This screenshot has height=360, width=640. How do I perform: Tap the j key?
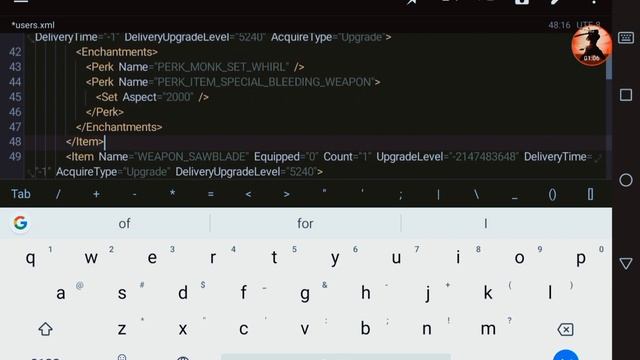[x=427, y=293]
